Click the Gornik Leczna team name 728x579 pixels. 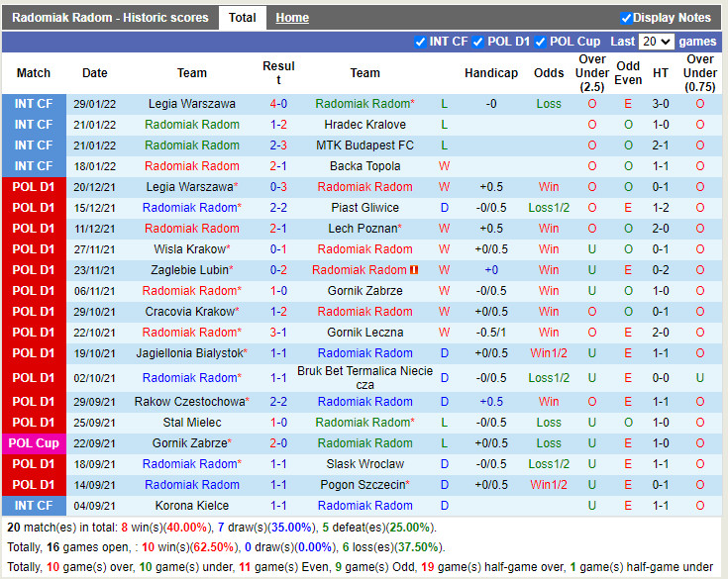coord(364,333)
